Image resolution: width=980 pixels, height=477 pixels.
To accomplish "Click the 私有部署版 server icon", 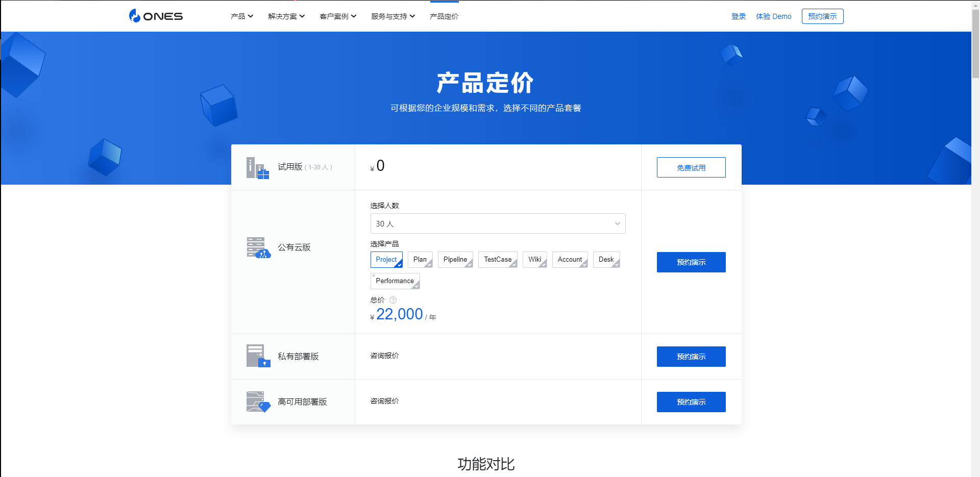I will [x=257, y=356].
